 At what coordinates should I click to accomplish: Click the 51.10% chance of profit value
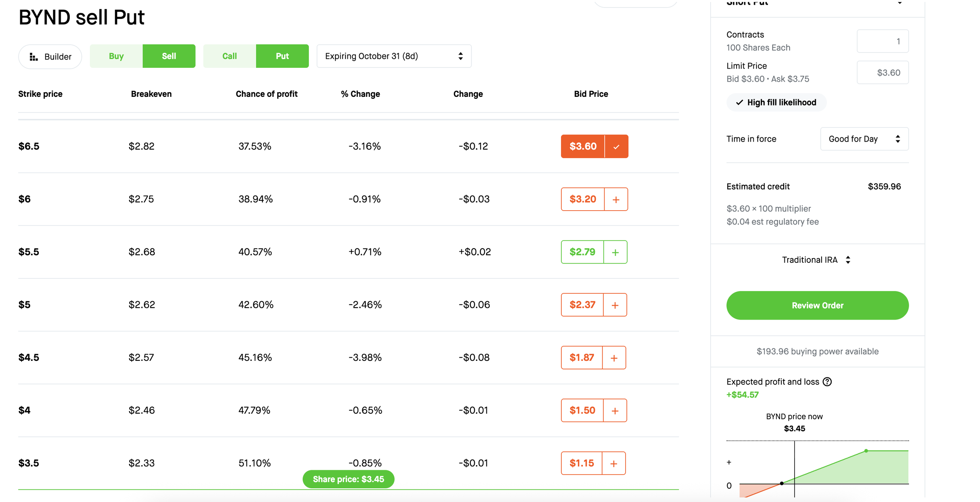click(255, 463)
